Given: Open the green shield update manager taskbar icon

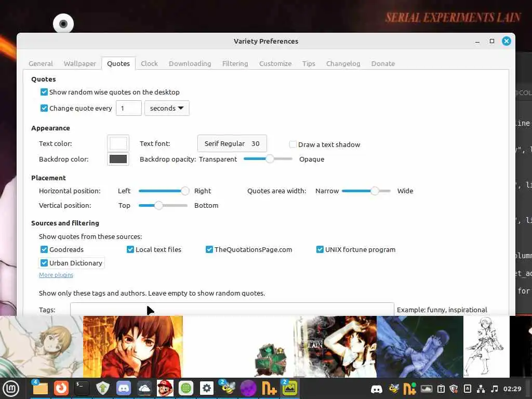Looking at the screenshot, I should pyautogui.click(x=103, y=388).
